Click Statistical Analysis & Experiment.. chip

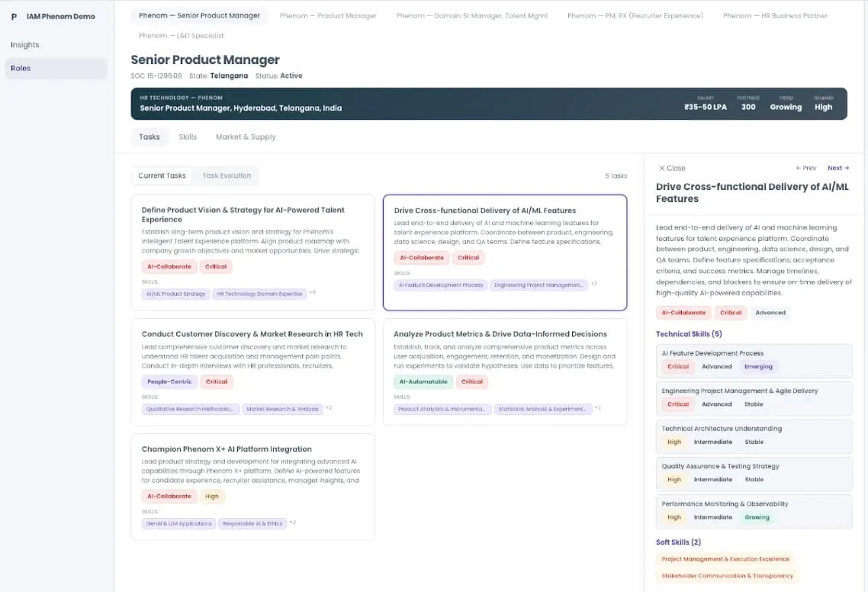[x=542, y=409]
